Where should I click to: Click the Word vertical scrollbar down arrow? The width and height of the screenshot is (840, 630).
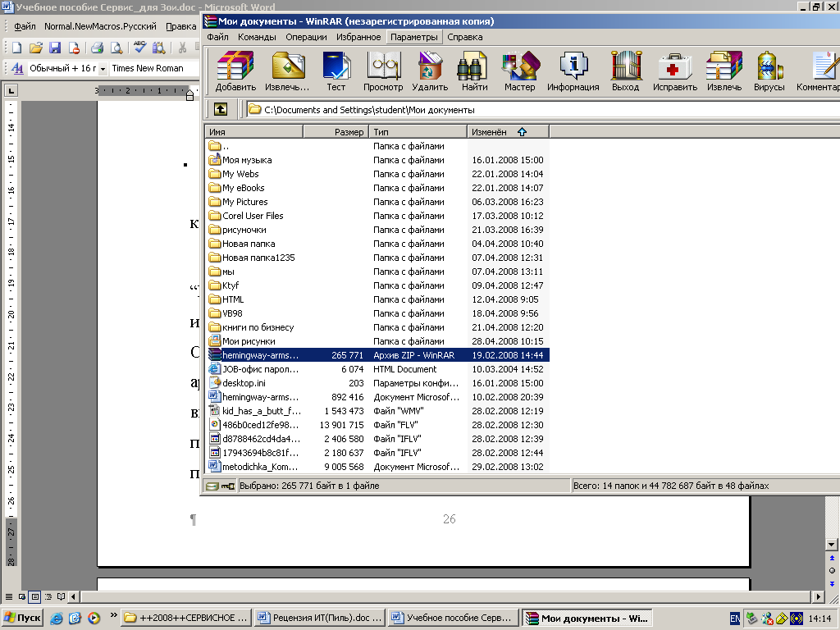pyautogui.click(x=832, y=545)
